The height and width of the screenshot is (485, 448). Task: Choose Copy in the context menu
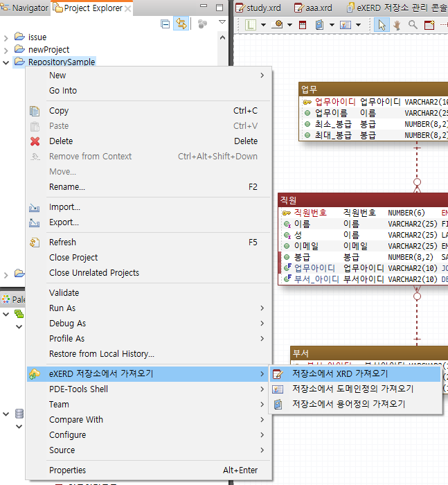click(149, 111)
